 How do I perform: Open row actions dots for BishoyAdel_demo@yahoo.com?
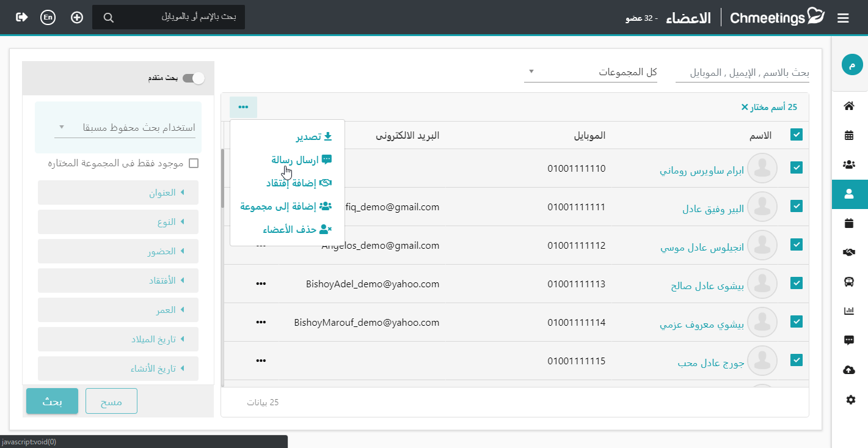point(261,284)
